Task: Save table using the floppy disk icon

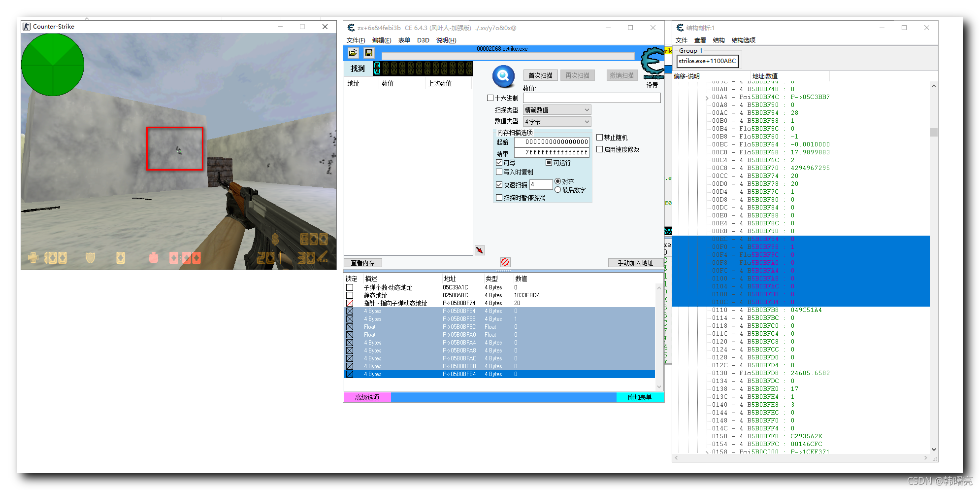Action: (x=368, y=53)
